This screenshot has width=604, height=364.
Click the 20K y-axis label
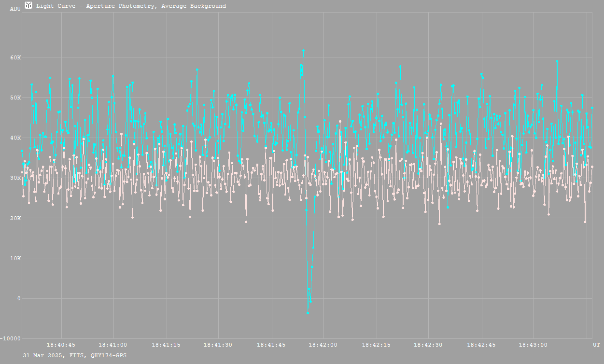pyautogui.click(x=15, y=218)
